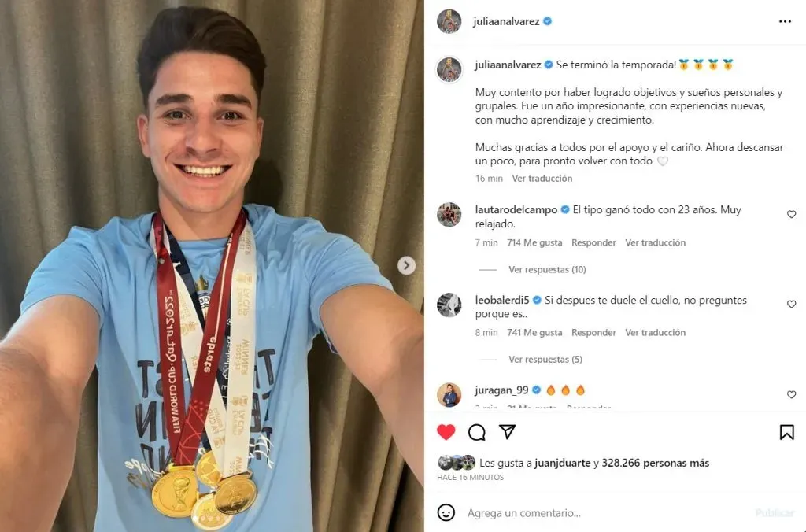The width and height of the screenshot is (806, 532).
Task: Advance to the next photo arrow
Action: coord(406,265)
